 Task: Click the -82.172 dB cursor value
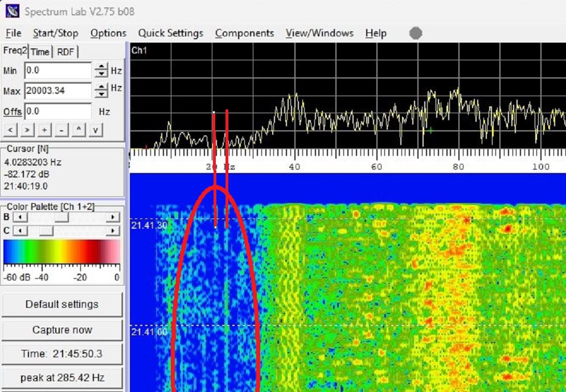[27, 175]
